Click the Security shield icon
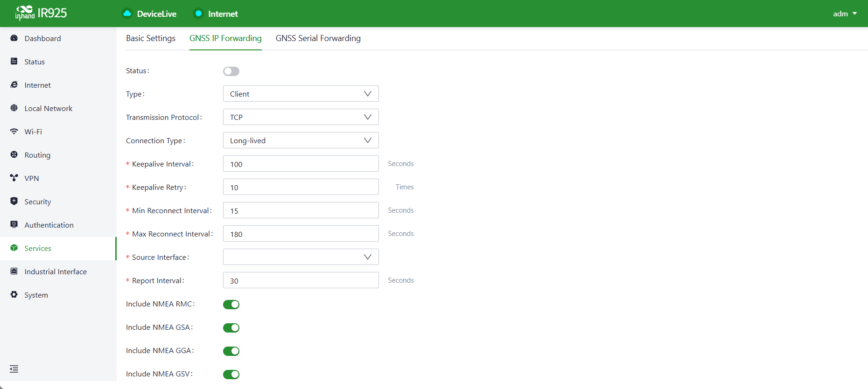Viewport: 868px width, 389px height. point(14,201)
